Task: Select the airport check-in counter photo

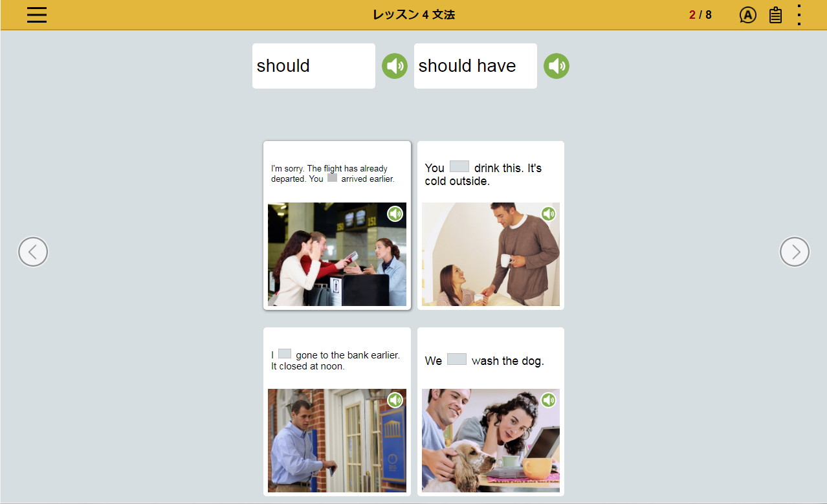Action: pyautogui.click(x=337, y=254)
